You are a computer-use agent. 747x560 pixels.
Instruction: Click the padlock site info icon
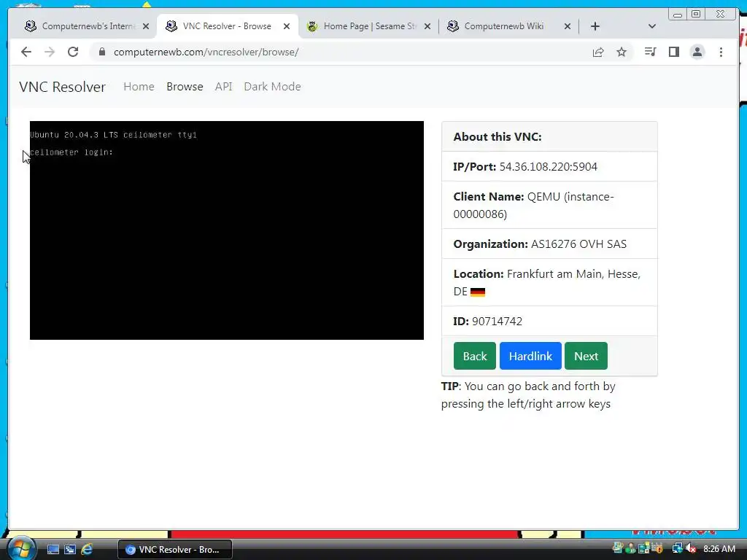coord(101,52)
